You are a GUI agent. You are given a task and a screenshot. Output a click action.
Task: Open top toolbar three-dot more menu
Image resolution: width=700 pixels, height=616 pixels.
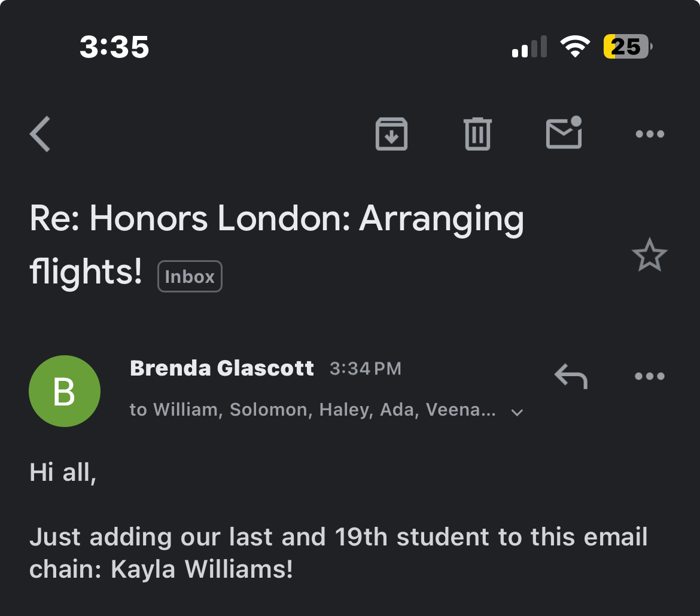(x=650, y=134)
